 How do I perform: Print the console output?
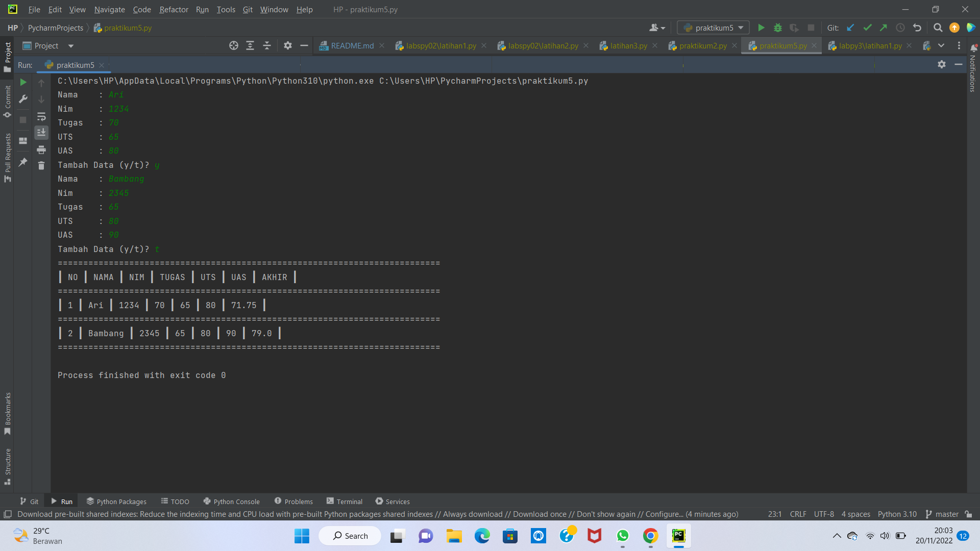pos(41,149)
